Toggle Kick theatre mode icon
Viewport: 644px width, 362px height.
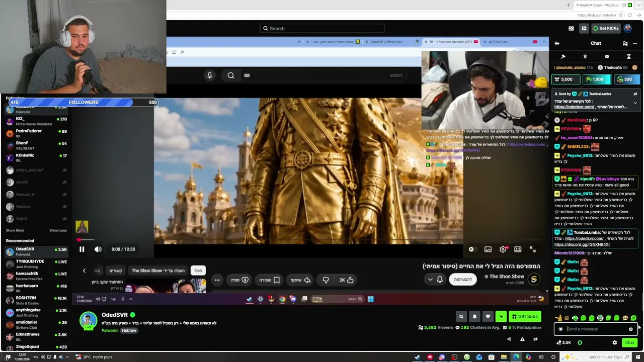click(x=571, y=29)
